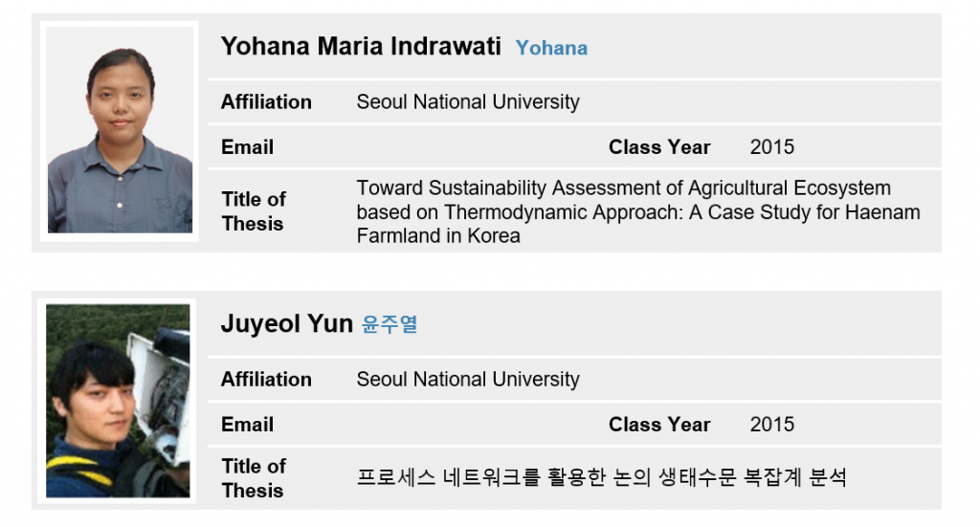Click the Title of Thesis label in Juyeol Yun's card
980x527 pixels.
click(x=254, y=478)
